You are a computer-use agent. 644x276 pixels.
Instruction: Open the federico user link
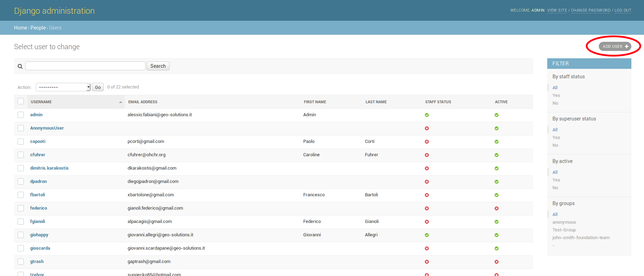click(39, 208)
